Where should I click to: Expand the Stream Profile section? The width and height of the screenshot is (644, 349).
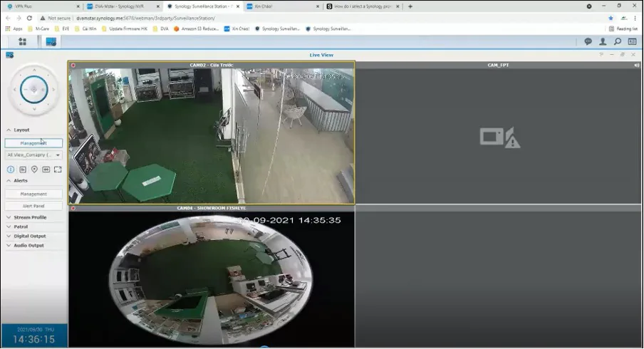[x=9, y=217]
